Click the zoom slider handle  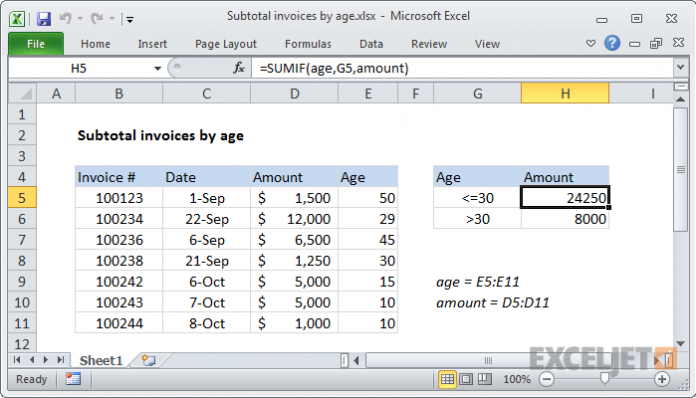coord(604,378)
